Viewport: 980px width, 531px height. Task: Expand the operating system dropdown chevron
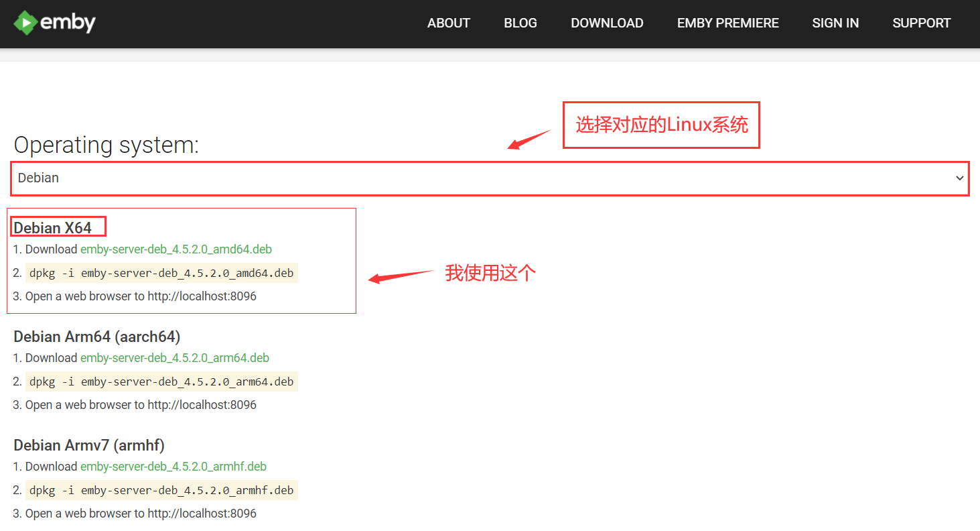[959, 178]
